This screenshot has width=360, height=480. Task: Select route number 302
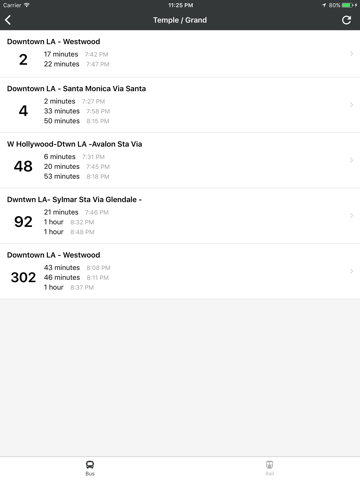23,277
